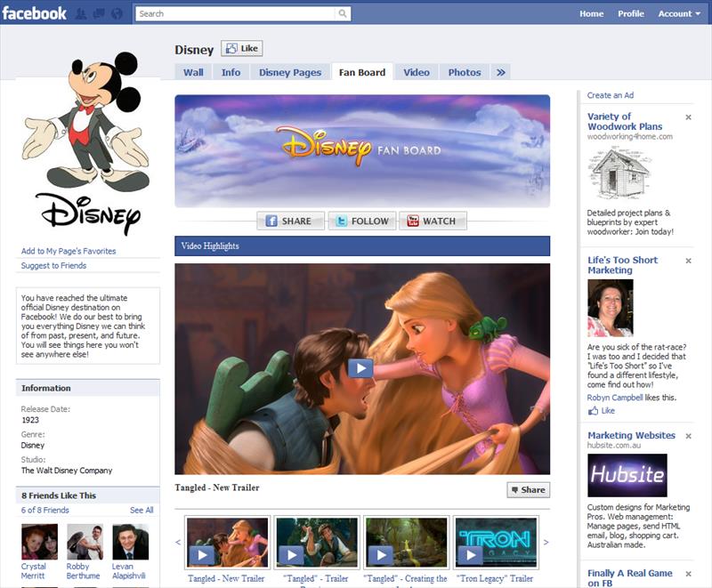Share the Tangled New Trailer video
Screen dimensions: 712x588
click(528, 489)
